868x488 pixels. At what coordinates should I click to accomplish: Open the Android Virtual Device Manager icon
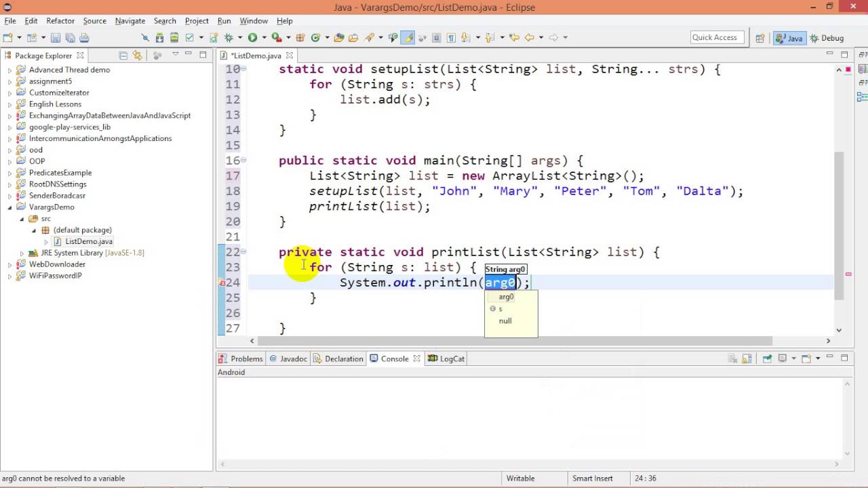(x=174, y=38)
